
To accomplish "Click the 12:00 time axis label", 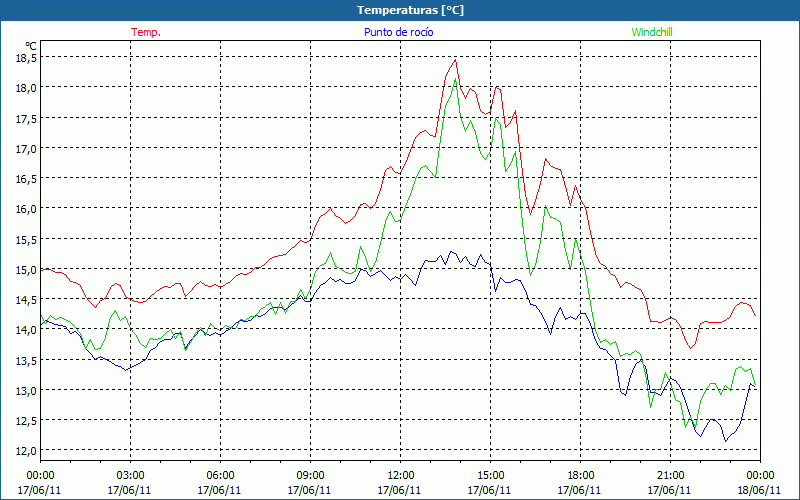I will click(400, 476).
